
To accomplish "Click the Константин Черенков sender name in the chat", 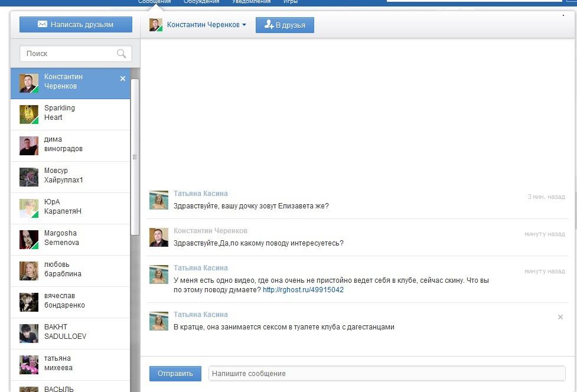I will [210, 231].
